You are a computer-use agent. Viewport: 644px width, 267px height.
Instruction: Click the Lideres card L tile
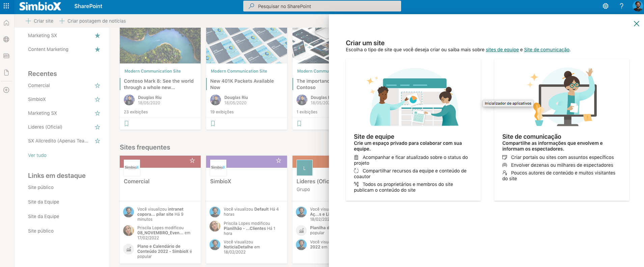pos(305,168)
